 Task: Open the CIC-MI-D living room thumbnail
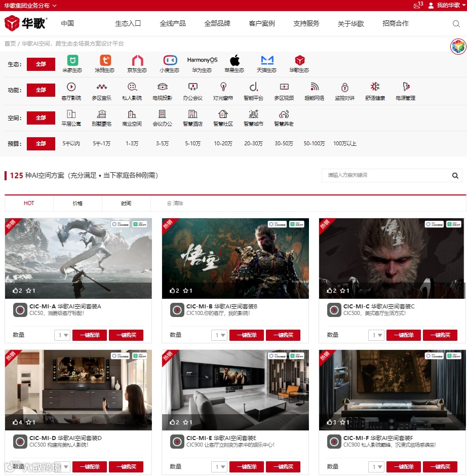tap(79, 390)
